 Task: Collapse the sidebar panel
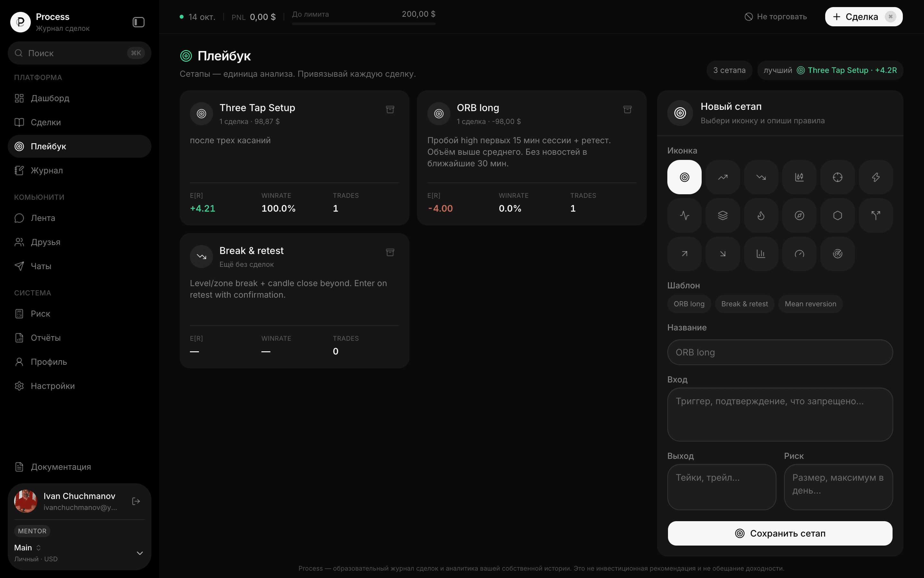point(138,22)
